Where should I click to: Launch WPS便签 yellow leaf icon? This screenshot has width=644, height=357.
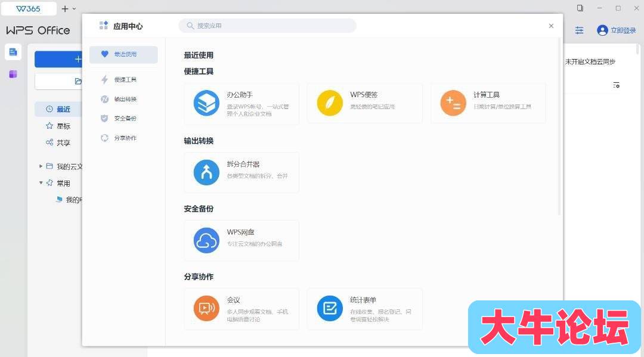pos(329,103)
